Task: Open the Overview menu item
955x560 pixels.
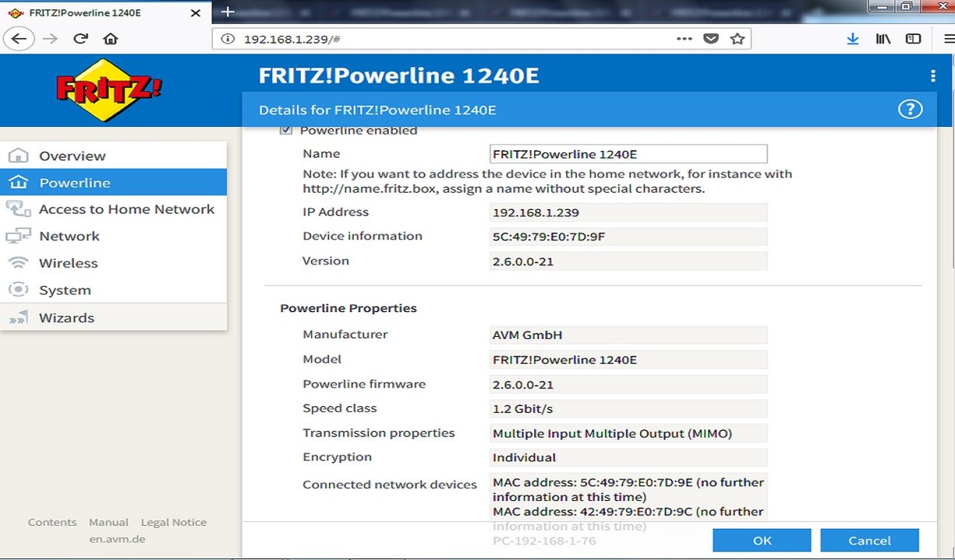Action: 114,156
